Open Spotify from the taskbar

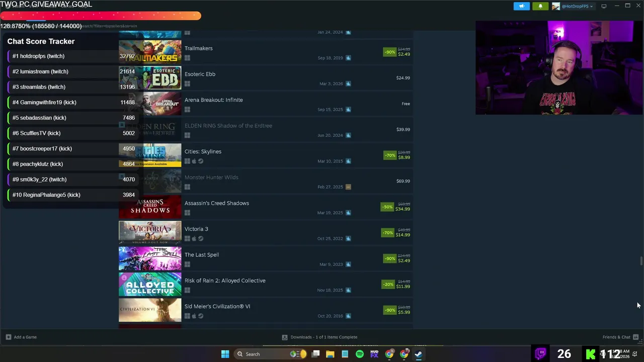point(360,354)
